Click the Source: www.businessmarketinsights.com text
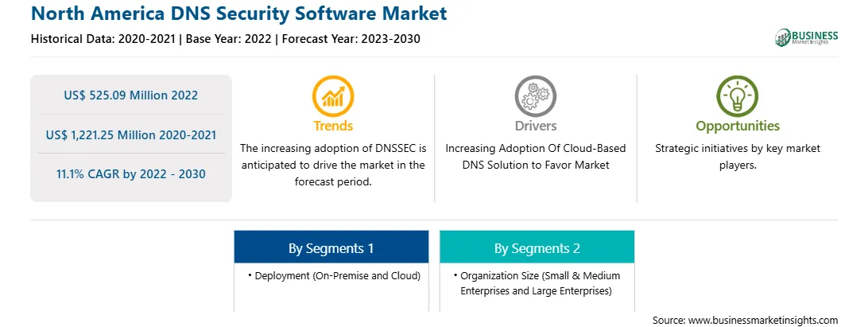This screenshot has height=327, width=868. [745, 320]
